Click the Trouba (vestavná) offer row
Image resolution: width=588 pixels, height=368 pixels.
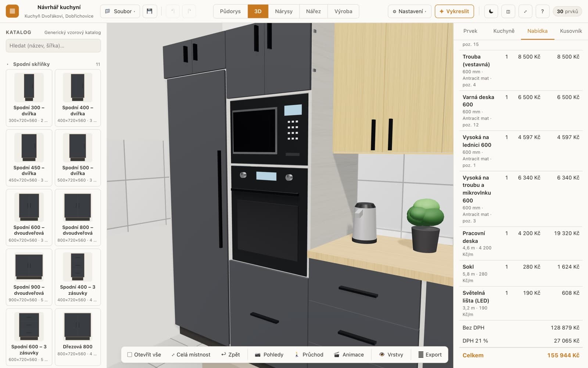pyautogui.click(x=521, y=71)
